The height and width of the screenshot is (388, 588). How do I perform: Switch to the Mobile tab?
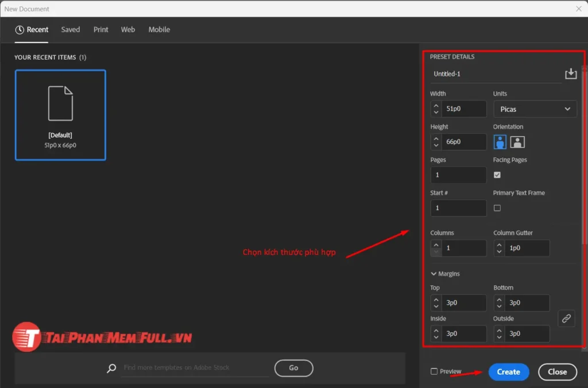(159, 29)
